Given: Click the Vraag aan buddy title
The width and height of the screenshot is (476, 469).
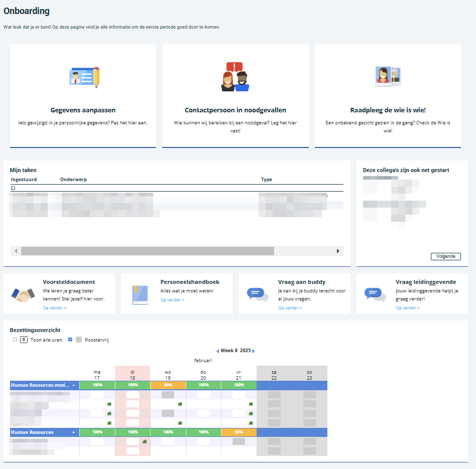Looking at the screenshot, I should point(302,282).
